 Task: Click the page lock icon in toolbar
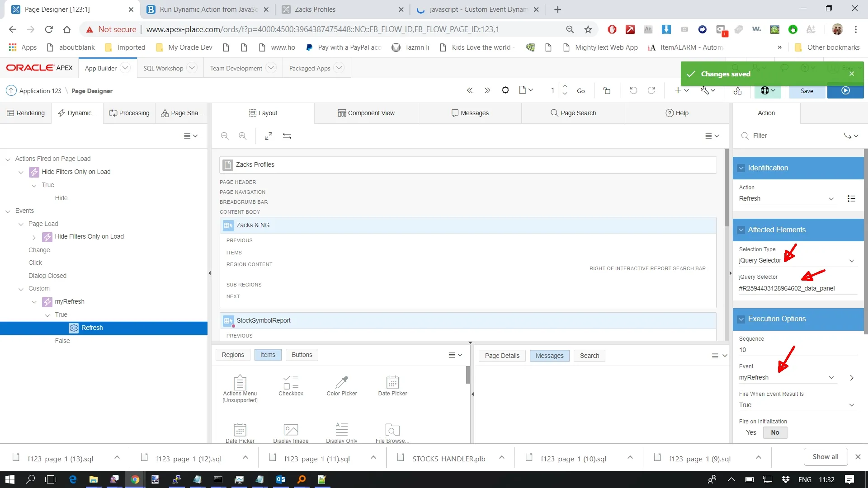point(607,91)
